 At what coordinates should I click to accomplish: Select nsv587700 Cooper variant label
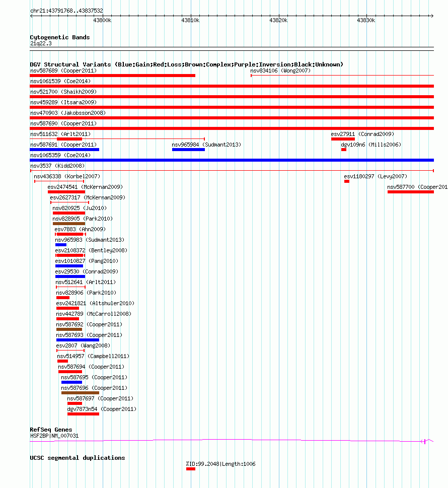point(417,187)
